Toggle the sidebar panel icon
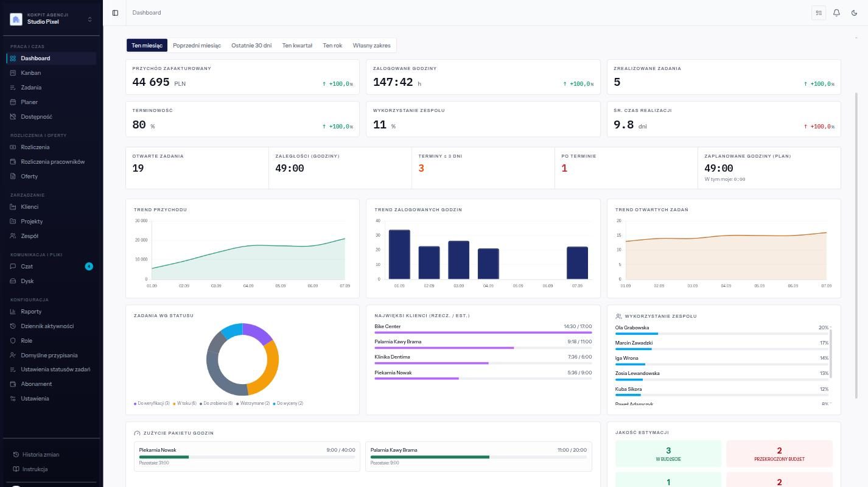The image size is (868, 487). tap(115, 13)
